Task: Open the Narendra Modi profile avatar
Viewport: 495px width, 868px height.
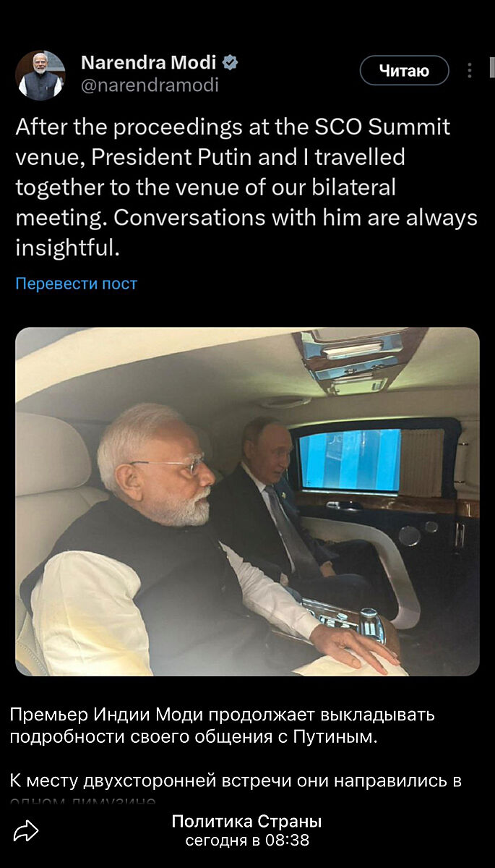Action: (40, 75)
